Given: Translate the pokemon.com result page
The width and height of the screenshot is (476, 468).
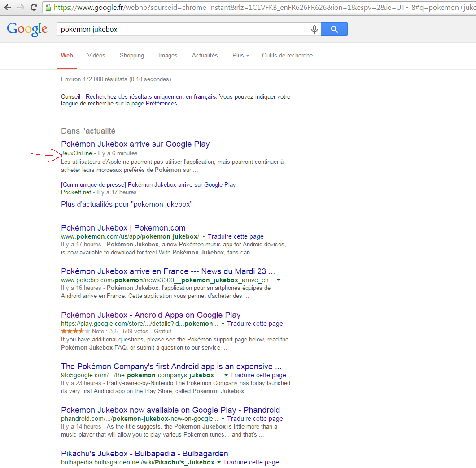Looking at the screenshot, I should tap(236, 236).
